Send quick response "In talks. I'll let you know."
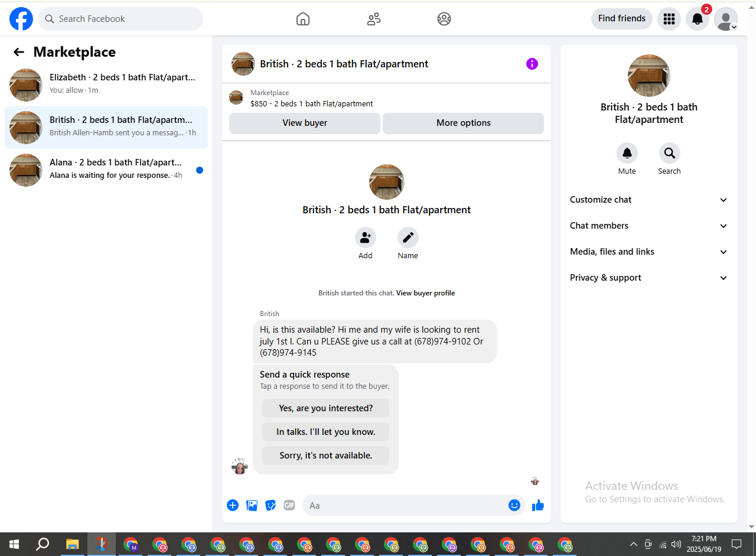Screen dimensions: 756x556 coord(326,432)
